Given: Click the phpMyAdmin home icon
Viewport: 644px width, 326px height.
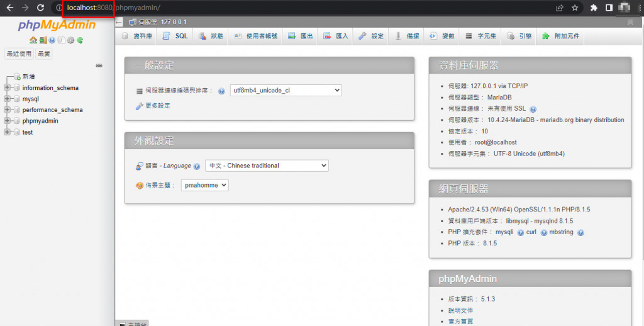Looking at the screenshot, I should [x=33, y=40].
